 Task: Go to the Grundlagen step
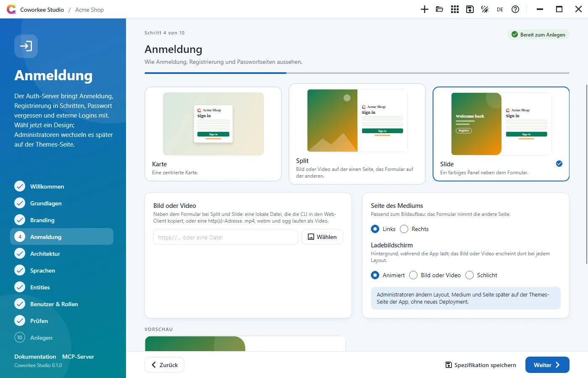(x=62, y=203)
